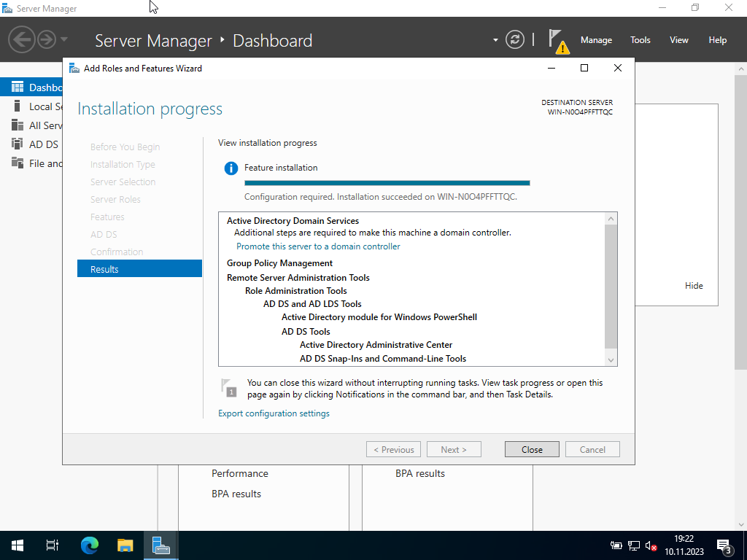The height and width of the screenshot is (560, 747).
Task: Click the Add Roles wizard title icon
Action: tap(74, 68)
